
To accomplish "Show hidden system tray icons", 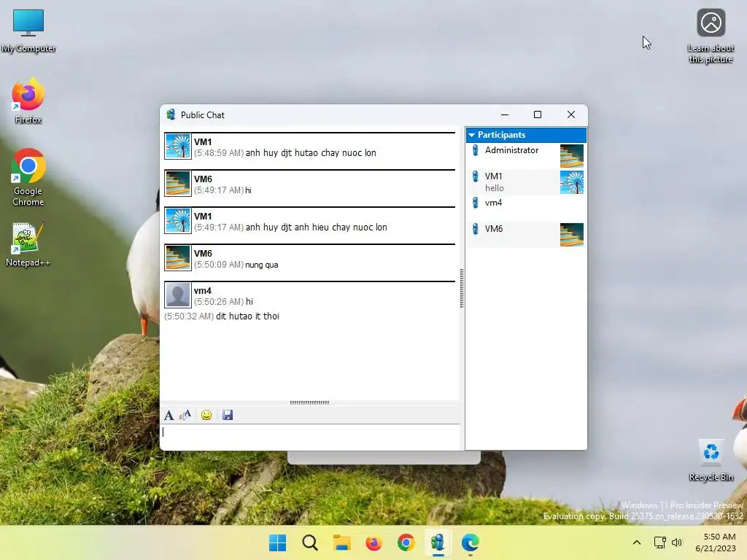I will tap(636, 542).
